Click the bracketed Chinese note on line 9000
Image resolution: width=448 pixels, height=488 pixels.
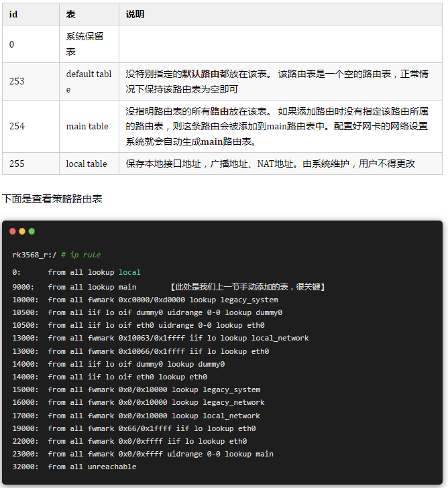click(248, 287)
